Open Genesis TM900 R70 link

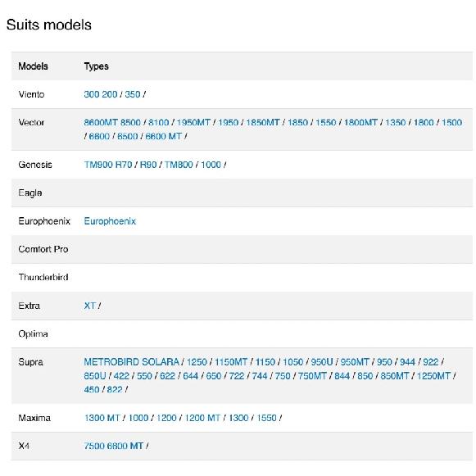coord(108,165)
